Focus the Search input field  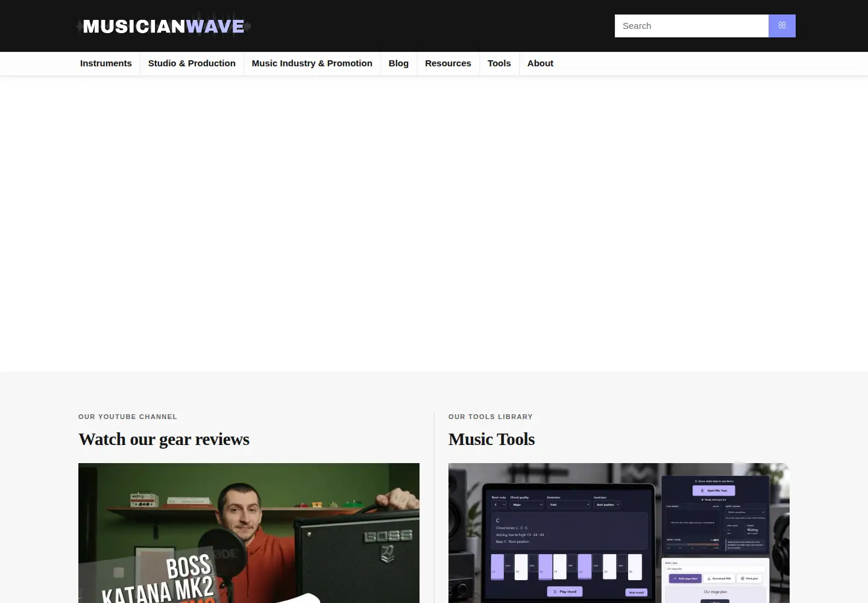[x=691, y=26]
